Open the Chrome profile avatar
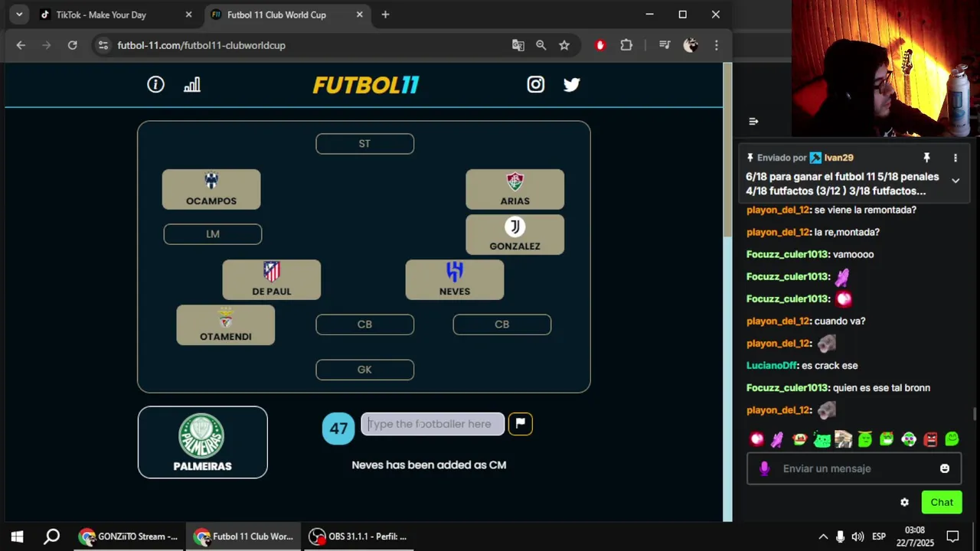The image size is (980, 551). point(691,45)
